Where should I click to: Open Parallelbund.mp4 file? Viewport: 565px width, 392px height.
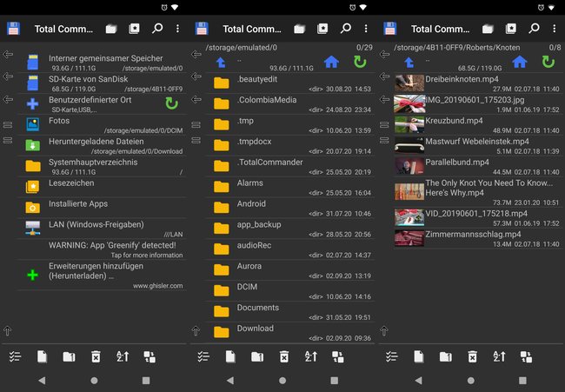pyautogui.click(x=478, y=167)
